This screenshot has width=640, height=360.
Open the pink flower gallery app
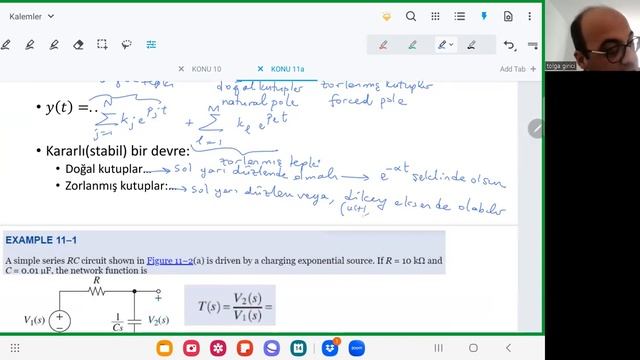tap(218, 348)
